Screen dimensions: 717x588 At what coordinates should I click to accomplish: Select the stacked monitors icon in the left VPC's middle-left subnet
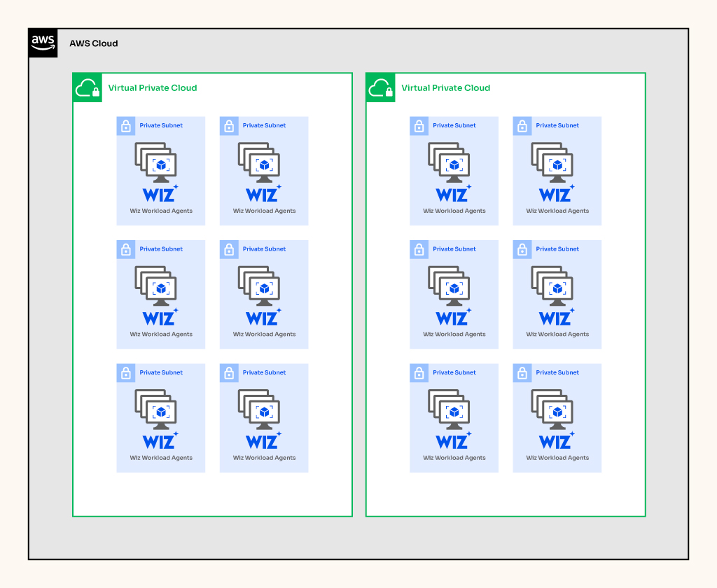point(156,286)
